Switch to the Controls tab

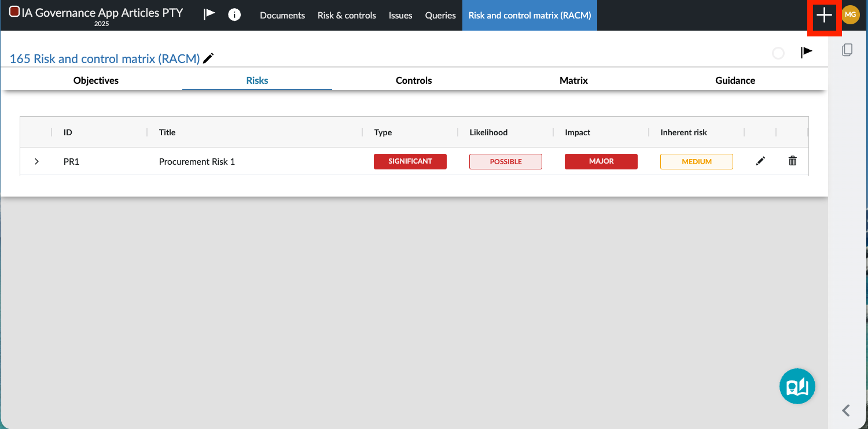tap(414, 80)
